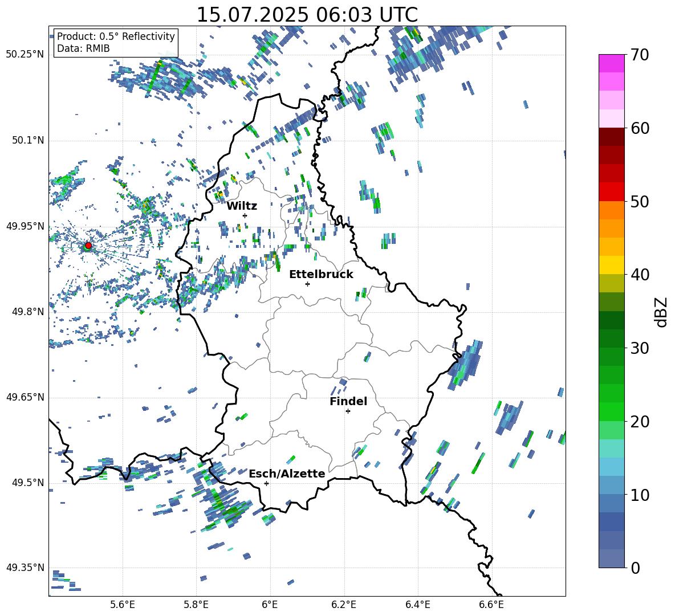675x616 pixels.
Task: Click the 49.35°N latitude tick label
Action: (25, 568)
